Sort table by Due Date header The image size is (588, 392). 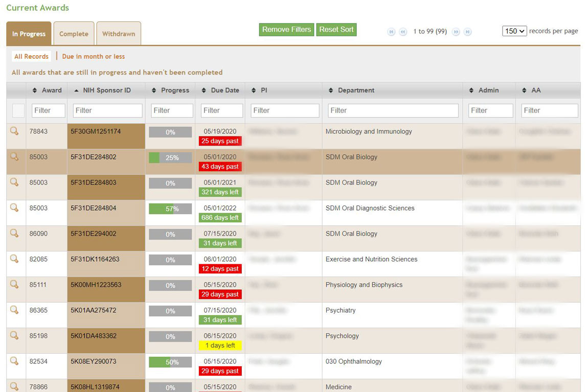[x=224, y=90]
